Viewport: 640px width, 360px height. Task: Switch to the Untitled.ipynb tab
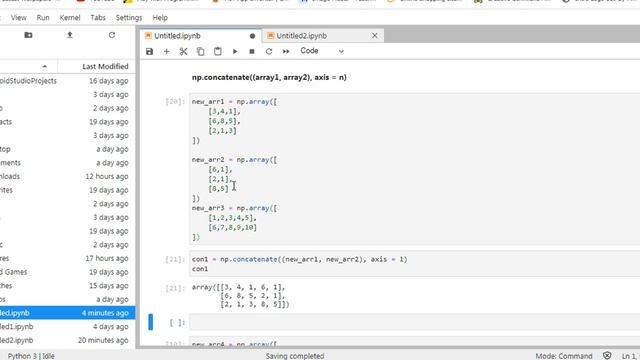click(x=200, y=36)
